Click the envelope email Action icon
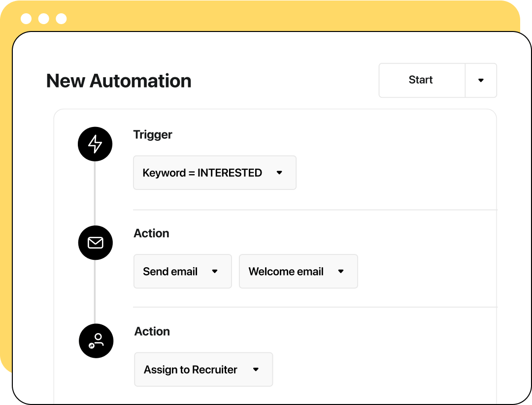 pos(96,243)
